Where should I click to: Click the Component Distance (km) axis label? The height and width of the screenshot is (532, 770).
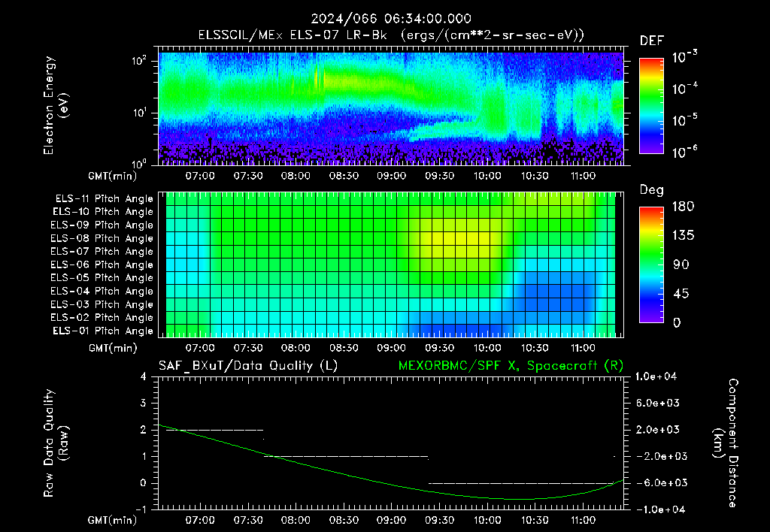726,443
